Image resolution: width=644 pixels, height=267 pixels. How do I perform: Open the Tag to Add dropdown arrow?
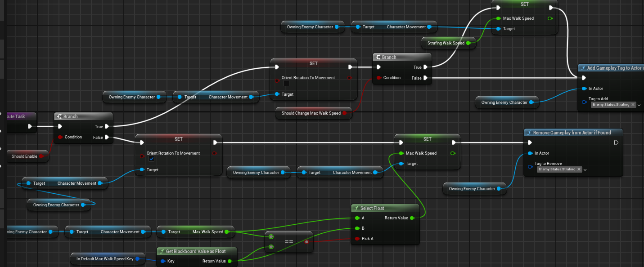click(x=639, y=105)
